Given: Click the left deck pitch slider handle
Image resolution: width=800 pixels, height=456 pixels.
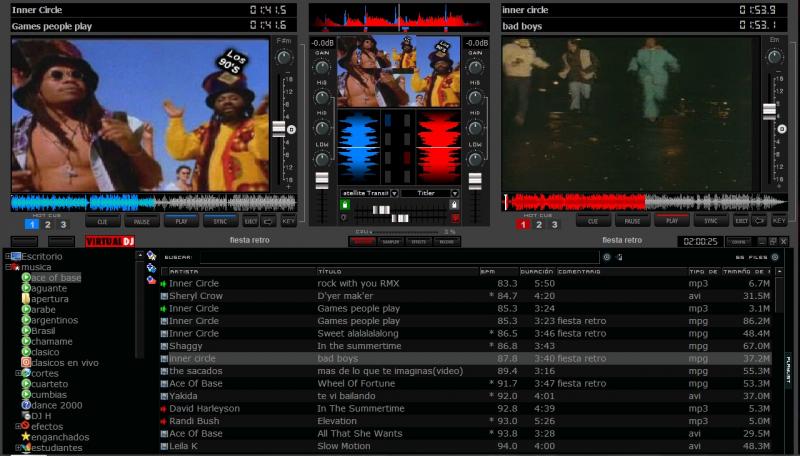Looking at the screenshot, I should pos(279,129).
